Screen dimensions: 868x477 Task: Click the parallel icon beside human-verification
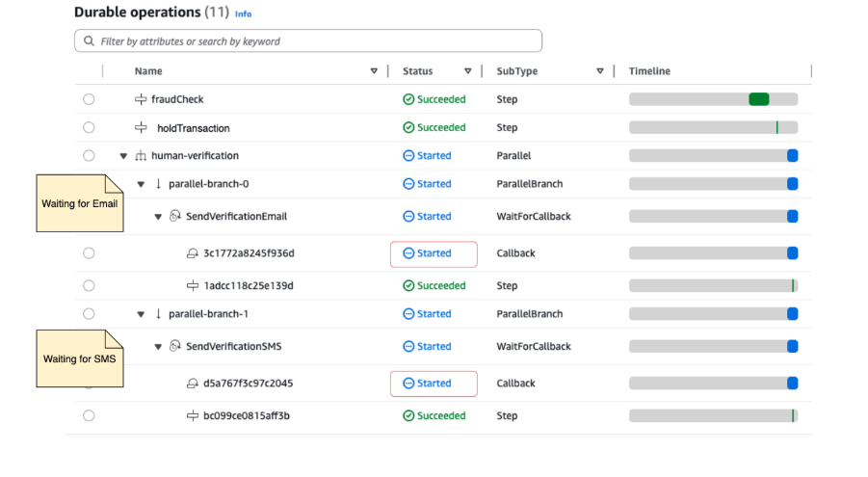coord(141,156)
